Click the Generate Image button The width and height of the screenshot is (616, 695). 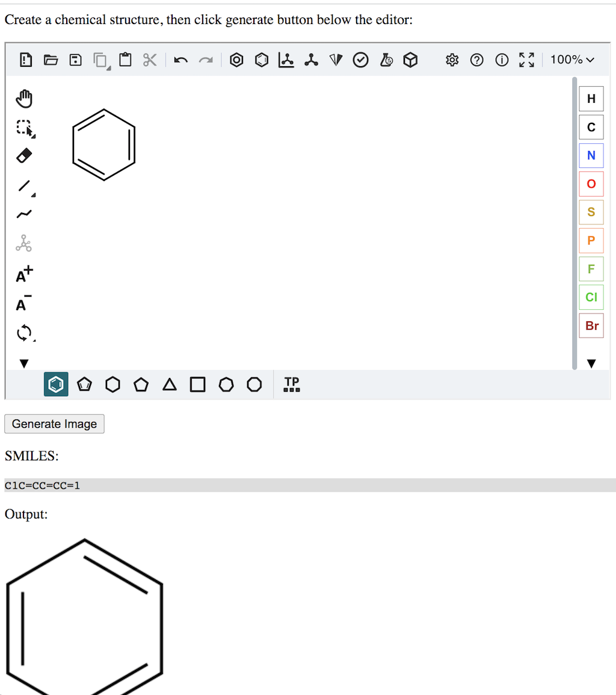click(54, 424)
